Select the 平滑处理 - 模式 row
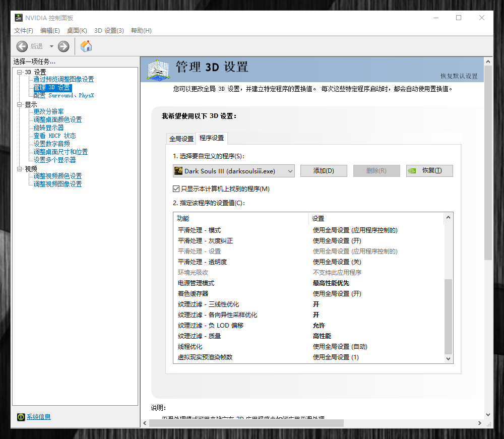504x439 pixels. (308, 230)
